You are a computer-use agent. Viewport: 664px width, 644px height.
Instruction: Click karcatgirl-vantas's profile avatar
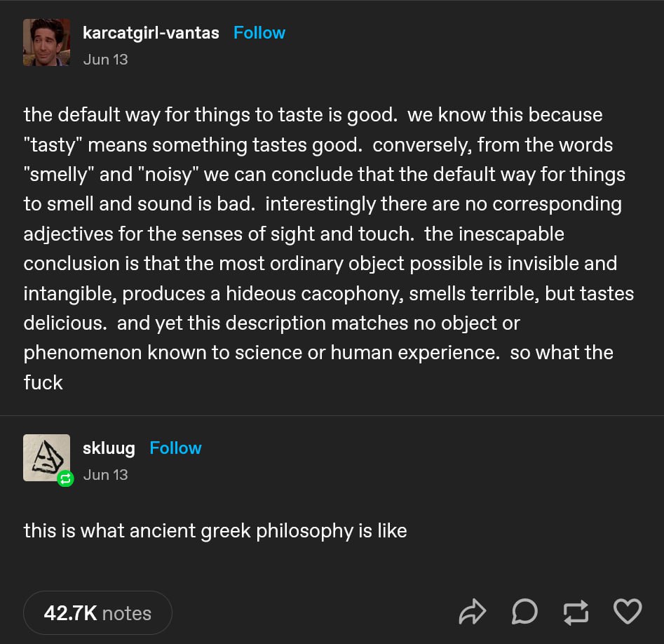point(46,42)
